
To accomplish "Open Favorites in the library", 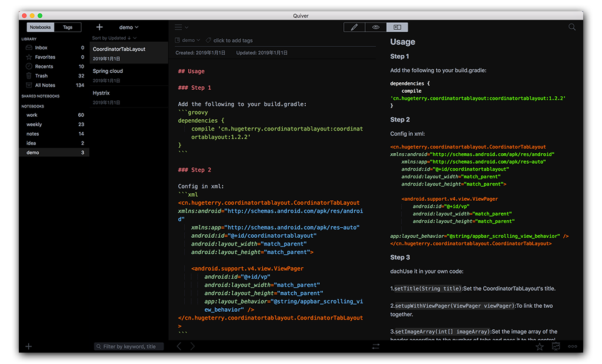I will click(x=55, y=57).
